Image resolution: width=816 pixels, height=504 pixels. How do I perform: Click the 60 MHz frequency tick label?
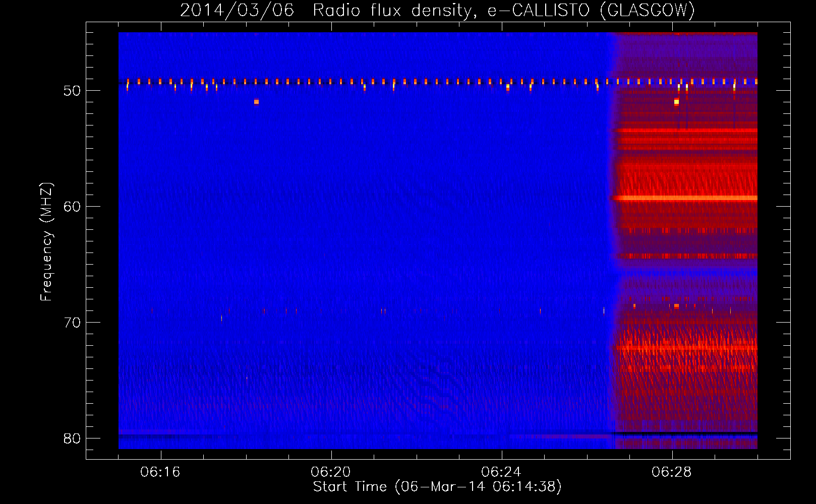[x=72, y=207]
